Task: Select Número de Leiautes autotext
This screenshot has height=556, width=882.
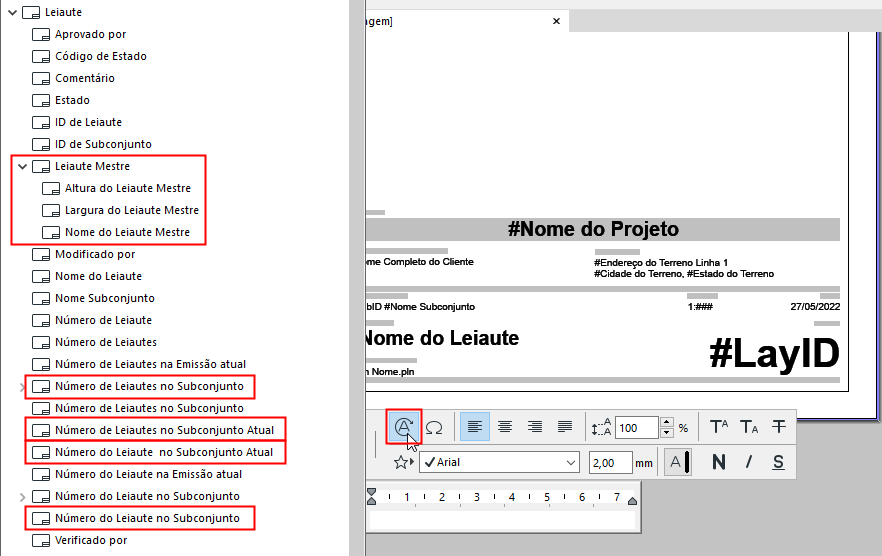Action: pyautogui.click(x=106, y=342)
